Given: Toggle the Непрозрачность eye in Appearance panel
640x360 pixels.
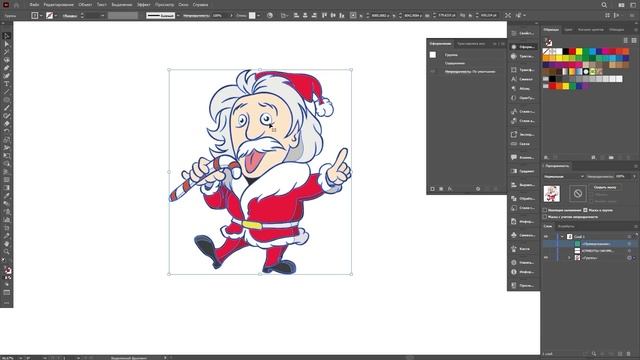Looking at the screenshot, I should pyautogui.click(x=433, y=71).
